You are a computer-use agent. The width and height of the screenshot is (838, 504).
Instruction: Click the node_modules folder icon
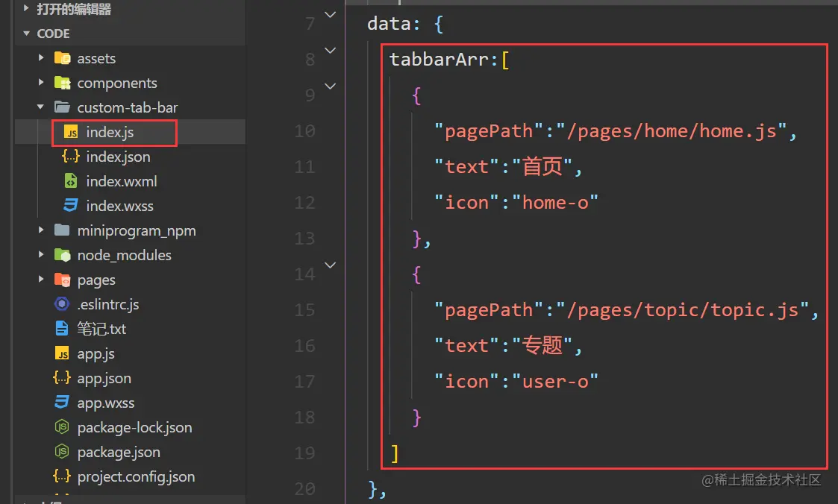pos(63,255)
